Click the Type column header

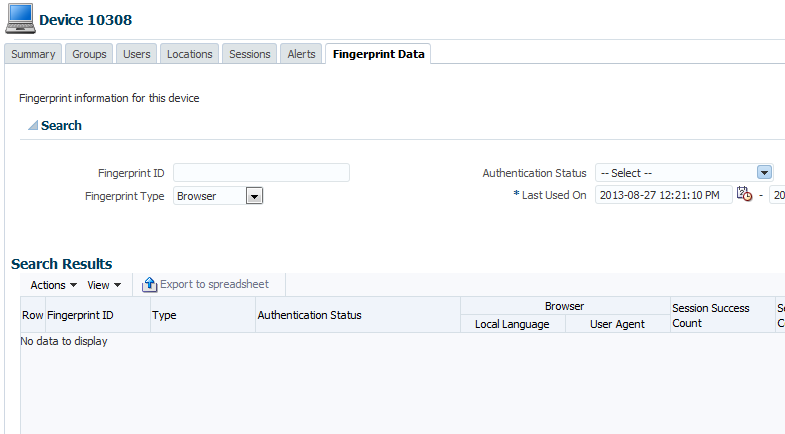point(203,315)
